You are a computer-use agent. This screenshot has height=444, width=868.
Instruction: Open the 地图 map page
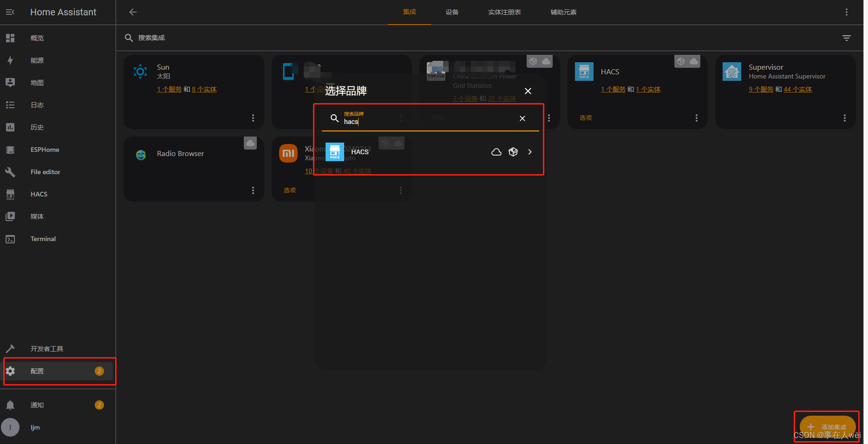tap(58, 83)
